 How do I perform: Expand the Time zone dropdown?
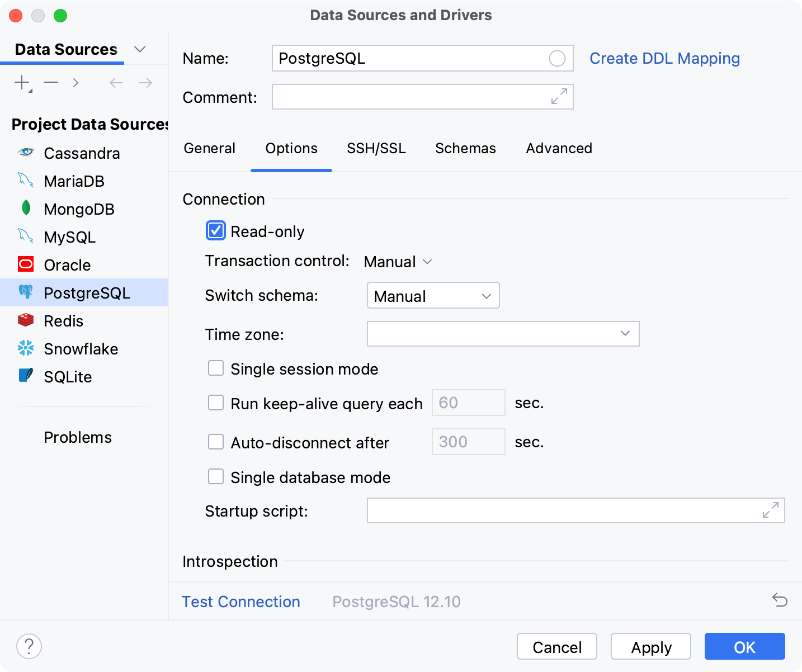point(625,333)
